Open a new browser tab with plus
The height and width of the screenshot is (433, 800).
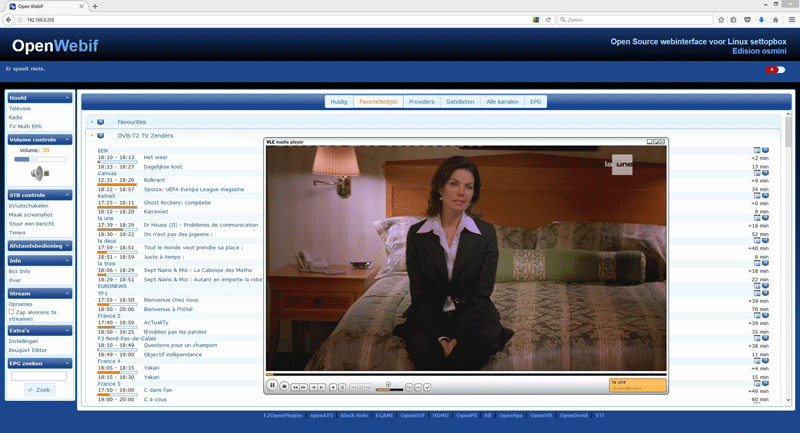(x=95, y=6)
